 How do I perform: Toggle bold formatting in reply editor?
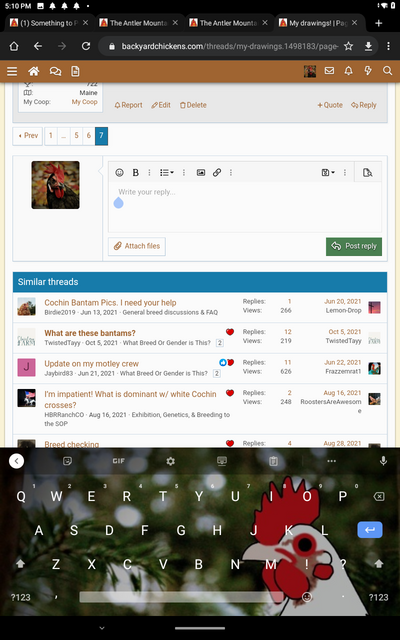coord(136,173)
